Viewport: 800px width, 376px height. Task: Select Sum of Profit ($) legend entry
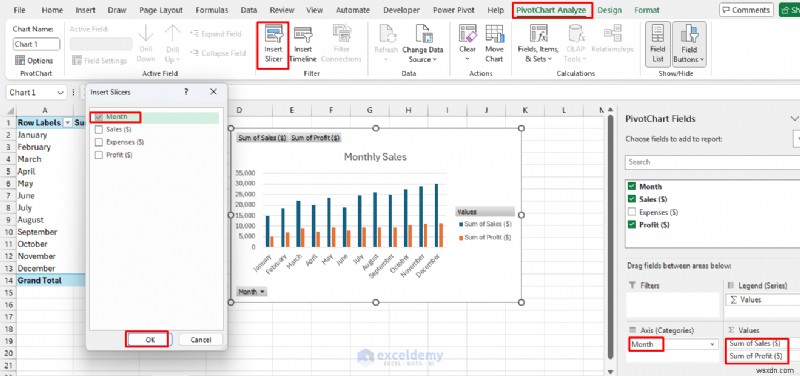(485, 237)
